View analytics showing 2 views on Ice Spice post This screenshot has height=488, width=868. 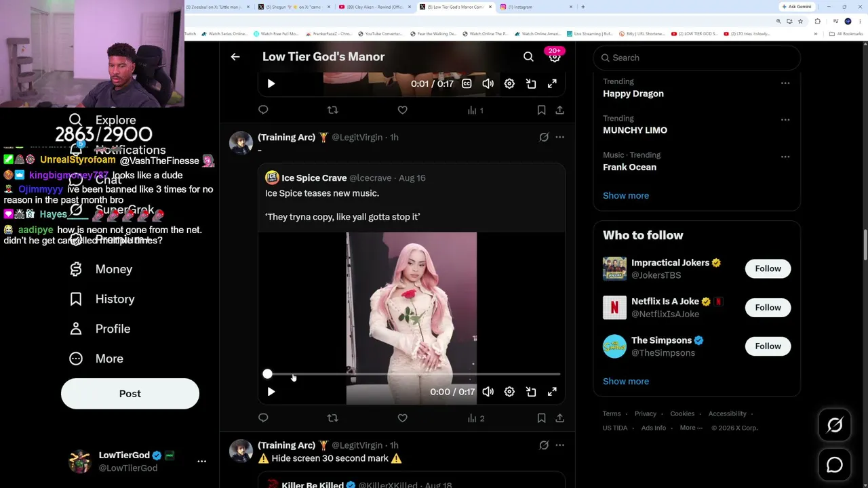coord(475,418)
